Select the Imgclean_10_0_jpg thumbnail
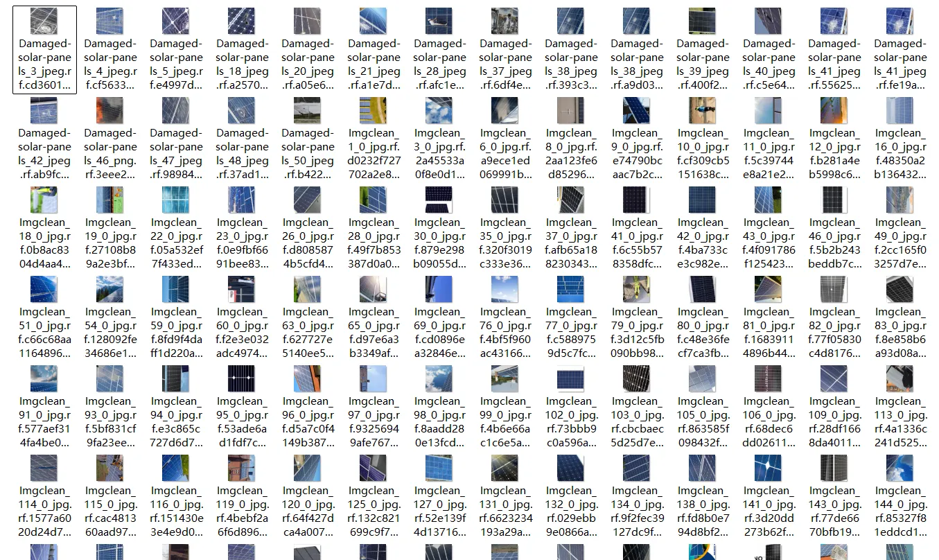Viewport: 939px width, 560px height. click(703, 111)
